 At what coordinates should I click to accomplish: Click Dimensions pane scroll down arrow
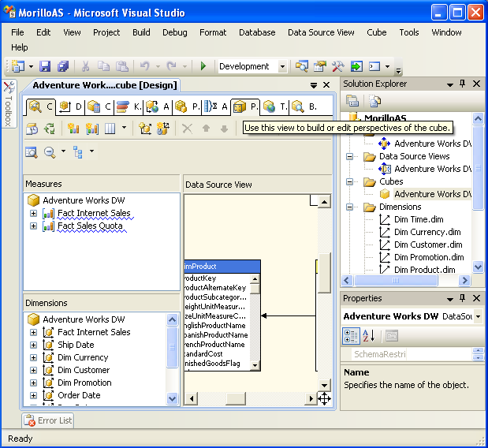(172, 398)
